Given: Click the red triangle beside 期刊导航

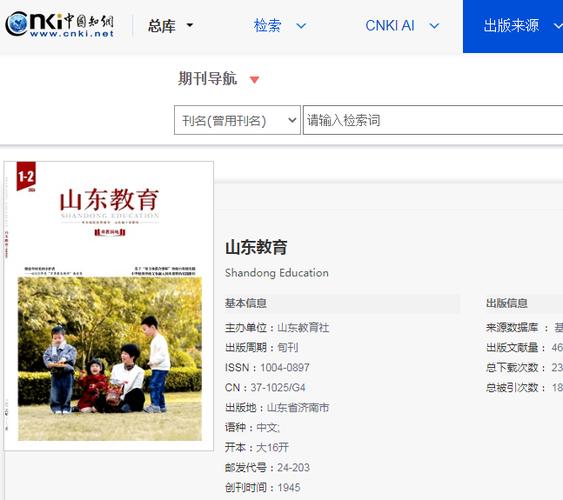Looking at the screenshot, I should [255, 80].
